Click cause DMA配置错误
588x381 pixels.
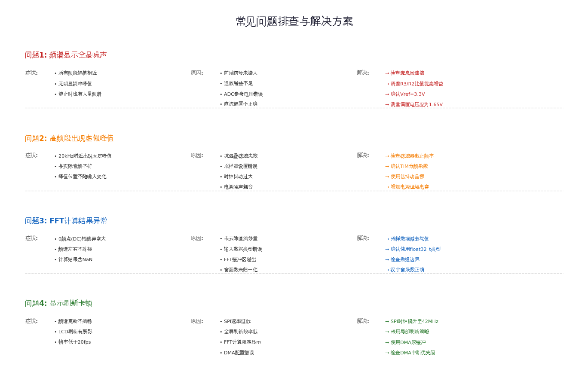(239, 353)
